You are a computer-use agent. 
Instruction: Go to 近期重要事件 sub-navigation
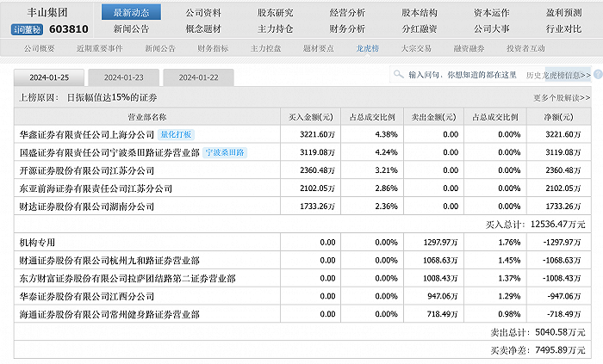(x=100, y=48)
